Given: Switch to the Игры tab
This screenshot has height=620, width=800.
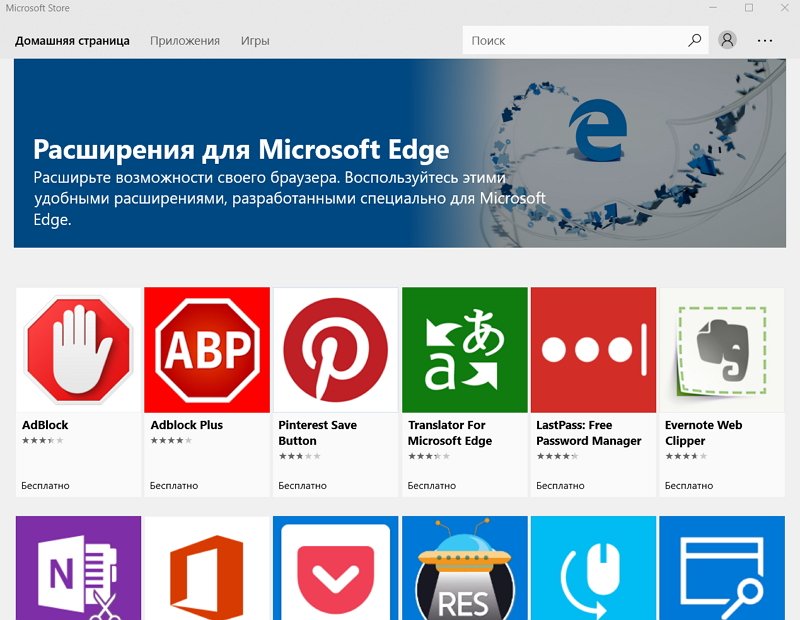Looking at the screenshot, I should [x=255, y=41].
